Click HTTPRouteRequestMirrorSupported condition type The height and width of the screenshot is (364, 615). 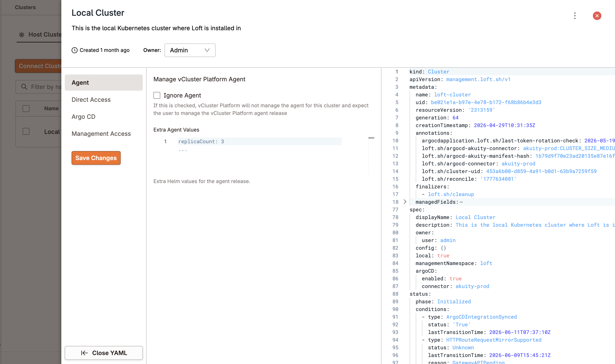494,340
